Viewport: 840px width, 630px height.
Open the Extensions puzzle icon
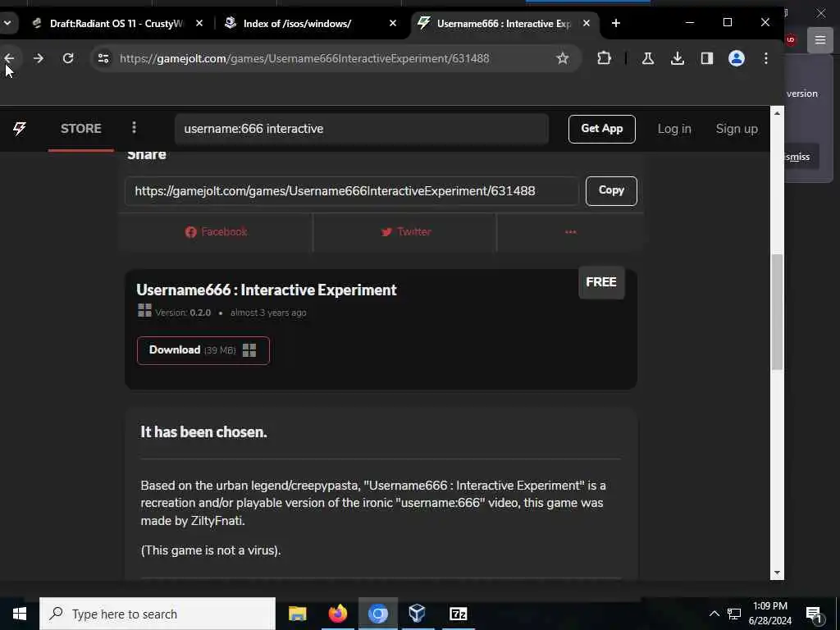click(x=604, y=58)
